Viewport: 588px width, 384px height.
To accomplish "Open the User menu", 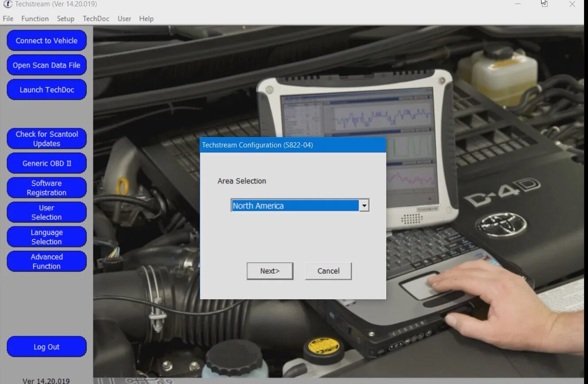I will [124, 19].
